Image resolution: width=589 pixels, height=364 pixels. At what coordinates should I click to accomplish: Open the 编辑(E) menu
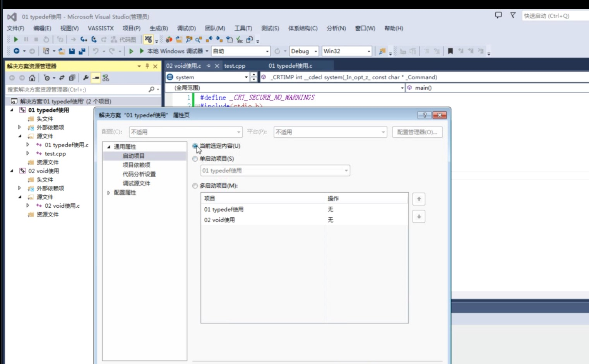(x=42, y=28)
